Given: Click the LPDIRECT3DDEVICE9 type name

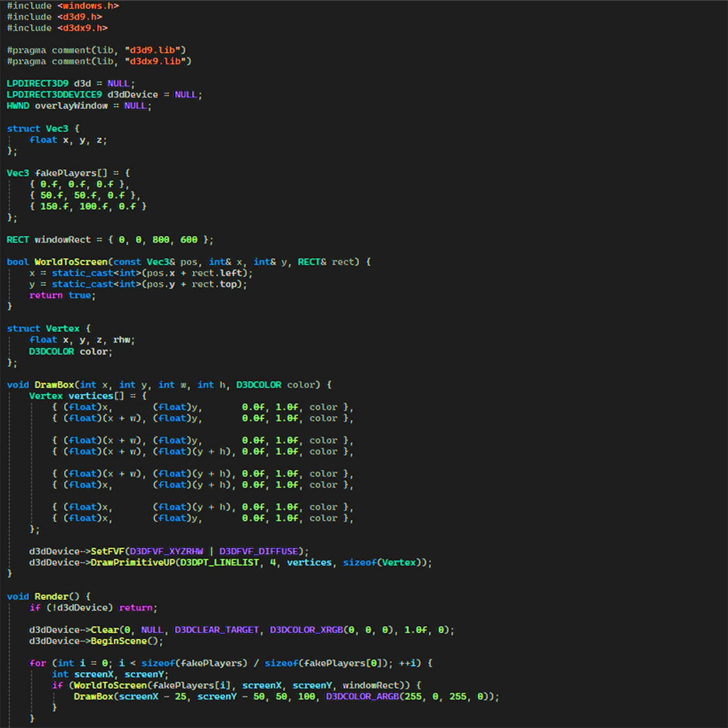Looking at the screenshot, I should 54,95.
